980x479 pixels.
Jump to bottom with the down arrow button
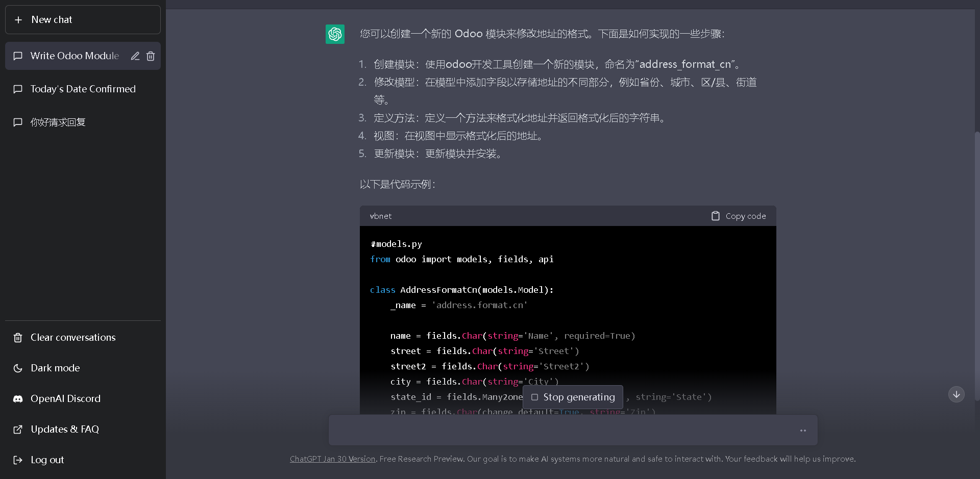(957, 394)
